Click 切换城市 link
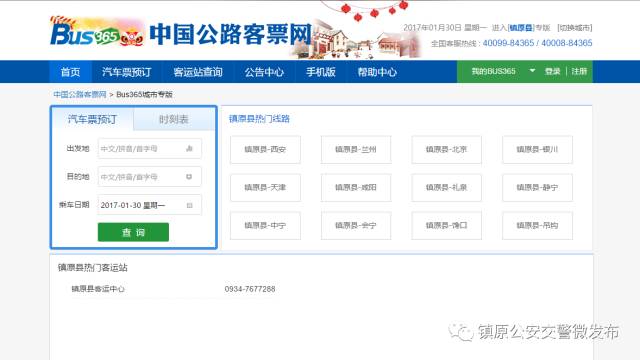640x360 pixels. (575, 28)
